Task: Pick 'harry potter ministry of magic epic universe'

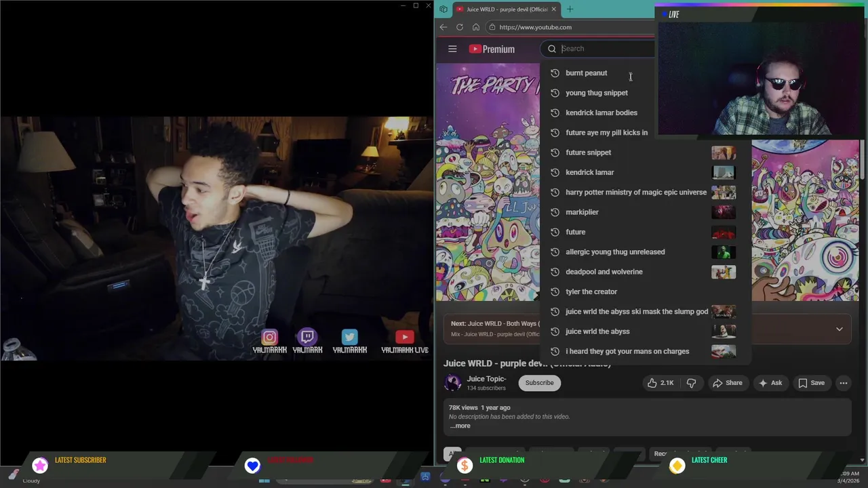Action: pos(635,192)
